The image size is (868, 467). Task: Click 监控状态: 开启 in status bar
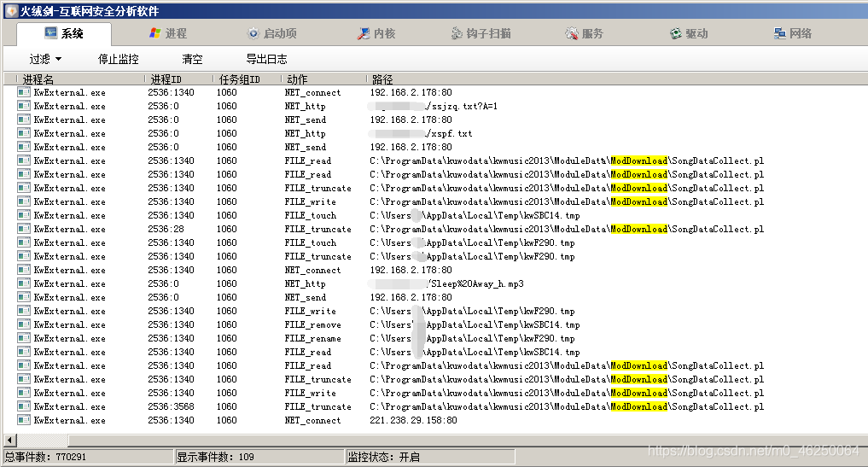[x=383, y=457]
